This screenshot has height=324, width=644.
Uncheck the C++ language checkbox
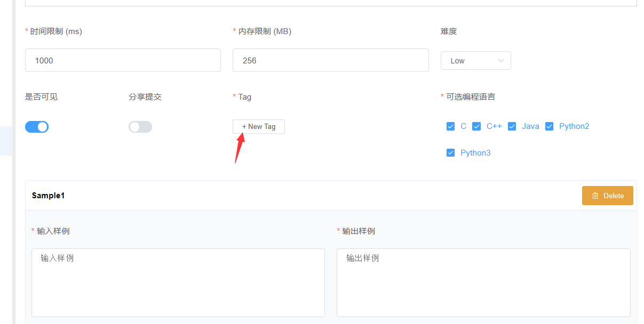[476, 126]
